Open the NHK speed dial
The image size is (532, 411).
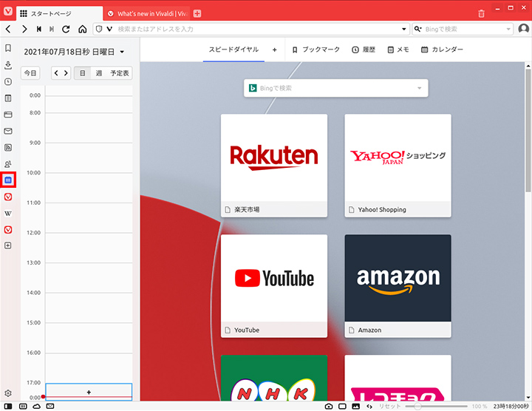pyautogui.click(x=274, y=378)
